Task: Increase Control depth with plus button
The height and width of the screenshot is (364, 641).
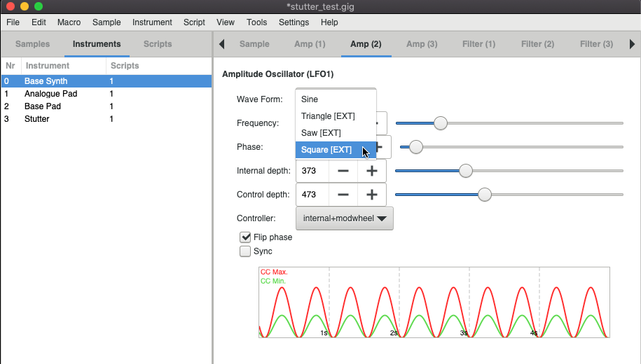Action: pyautogui.click(x=371, y=195)
